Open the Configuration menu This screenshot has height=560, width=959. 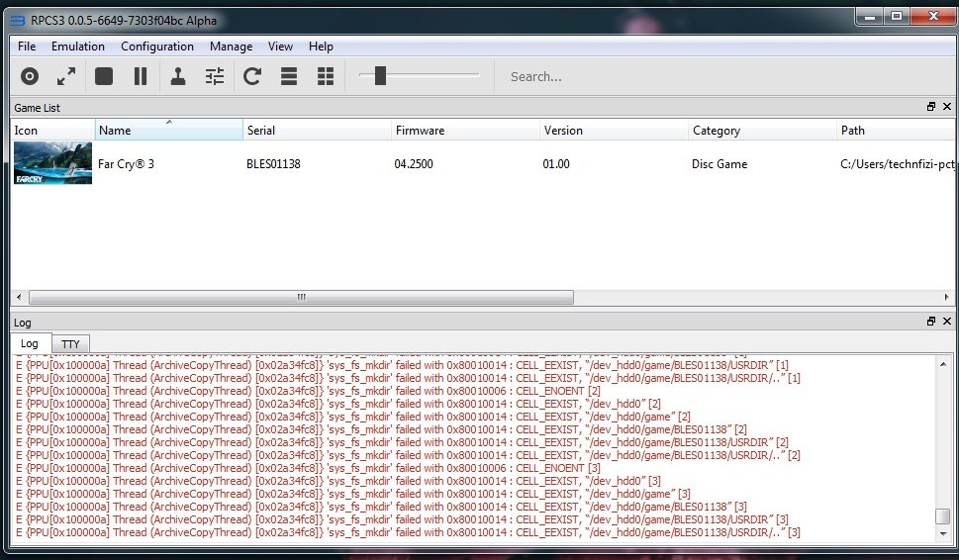pyautogui.click(x=157, y=47)
